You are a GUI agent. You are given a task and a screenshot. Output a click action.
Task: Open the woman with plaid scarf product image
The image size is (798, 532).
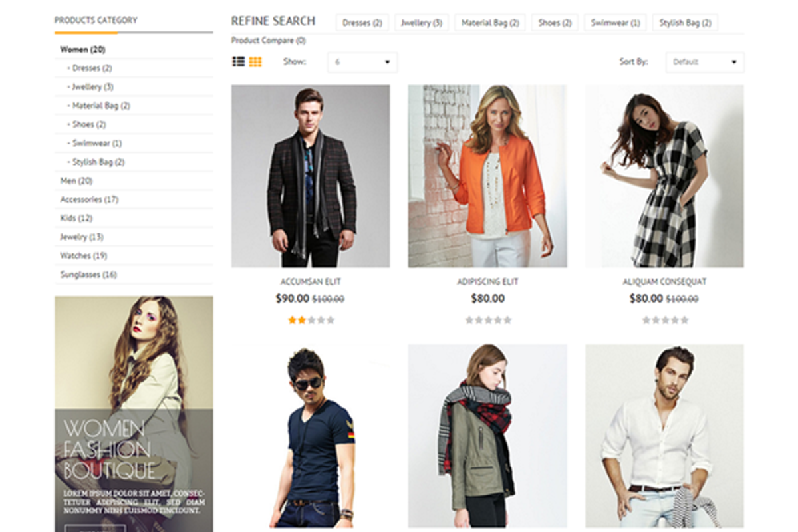(487, 436)
